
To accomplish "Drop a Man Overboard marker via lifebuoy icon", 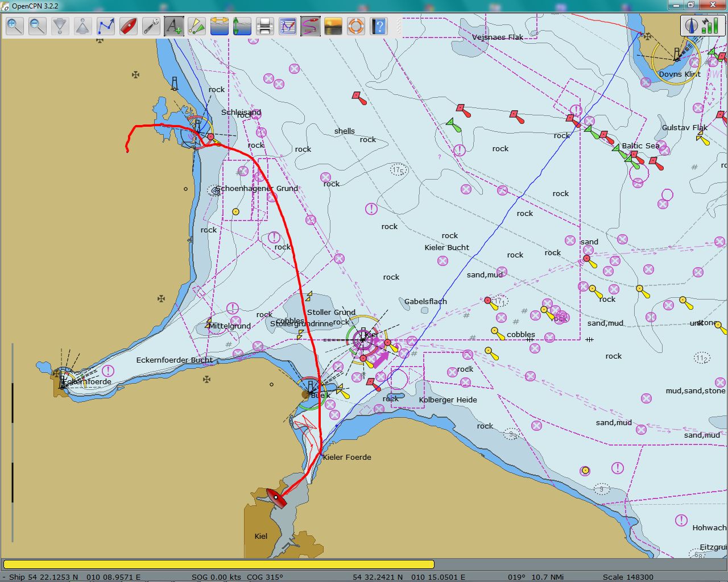I will tap(356, 26).
